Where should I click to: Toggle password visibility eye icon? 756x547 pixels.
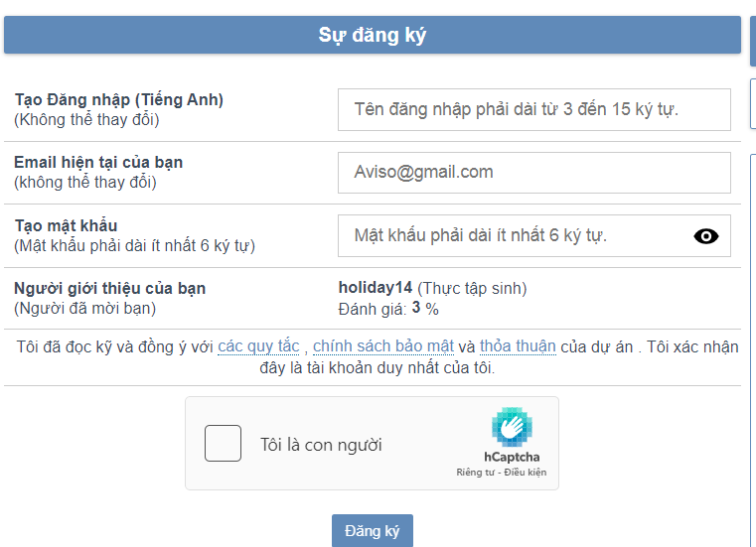(x=706, y=236)
